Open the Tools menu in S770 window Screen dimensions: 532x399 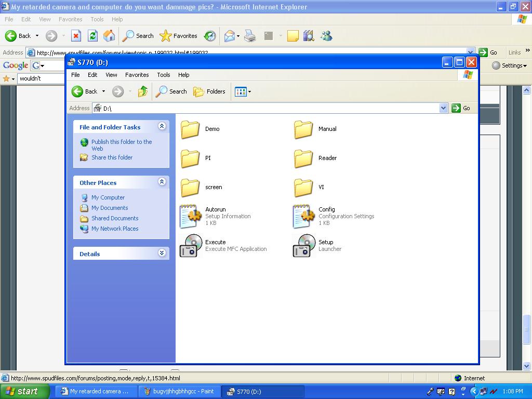click(163, 75)
